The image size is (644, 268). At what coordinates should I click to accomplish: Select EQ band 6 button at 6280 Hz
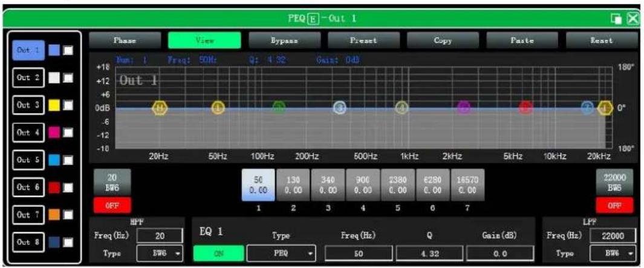coord(432,185)
